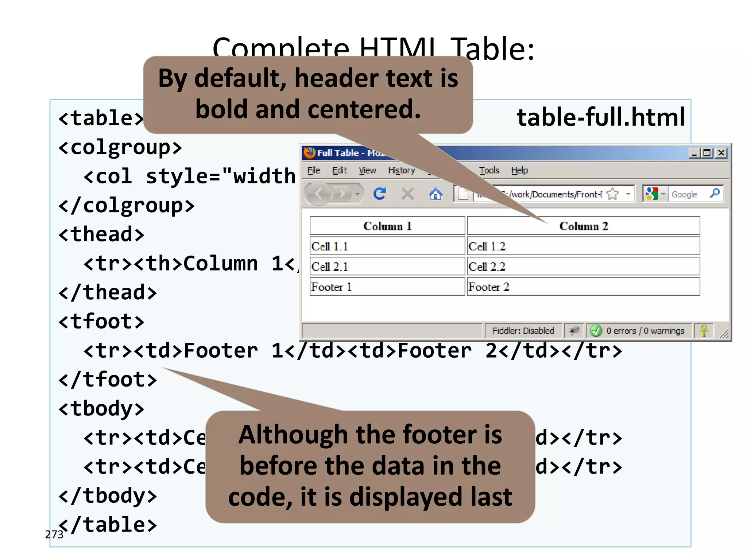Click the <tfoot> opening tag line
Viewport: 747px width, 560px height.
click(x=101, y=321)
